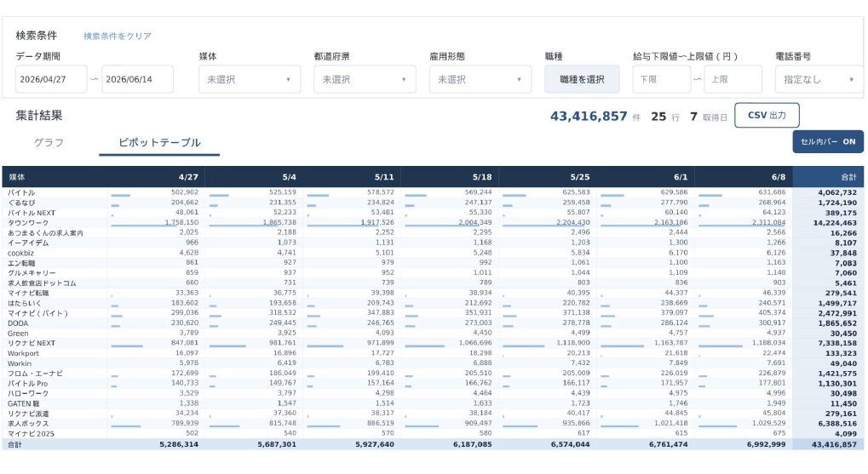Select the GATEN 職 row label
The height and width of the screenshot is (474, 868).
(23, 403)
